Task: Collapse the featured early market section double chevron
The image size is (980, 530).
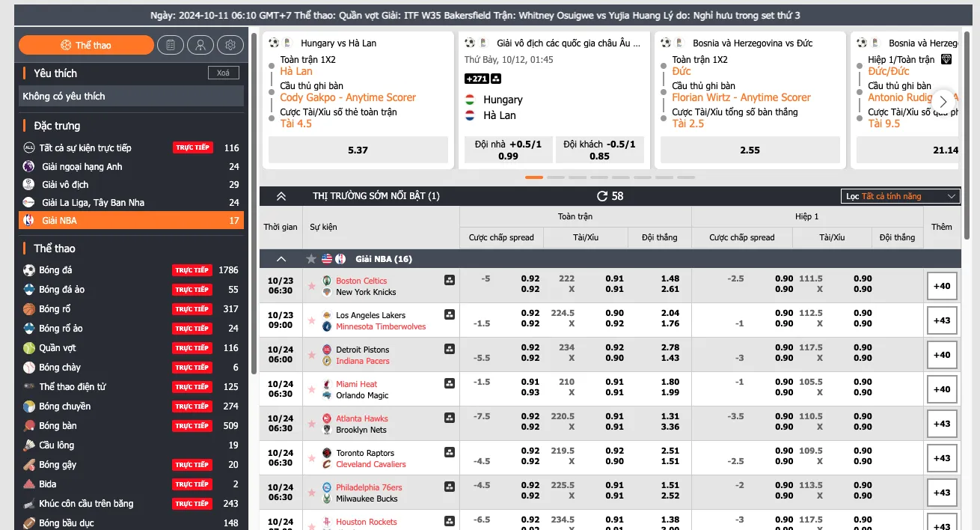Action: (281, 196)
